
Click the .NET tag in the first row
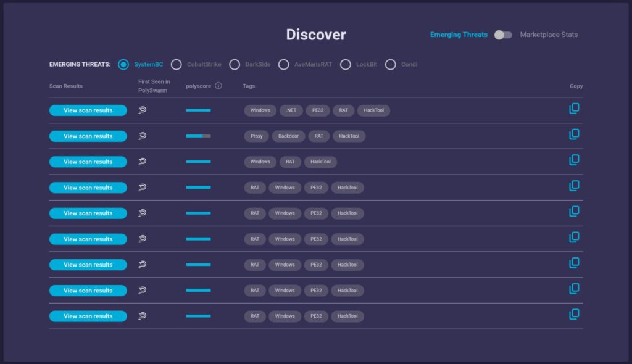(x=291, y=110)
